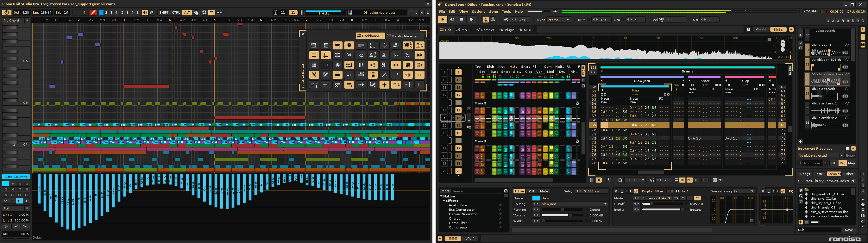Switch disk browser to Songs tab
The width and height of the screenshot is (868, 243).
[x=805, y=174]
